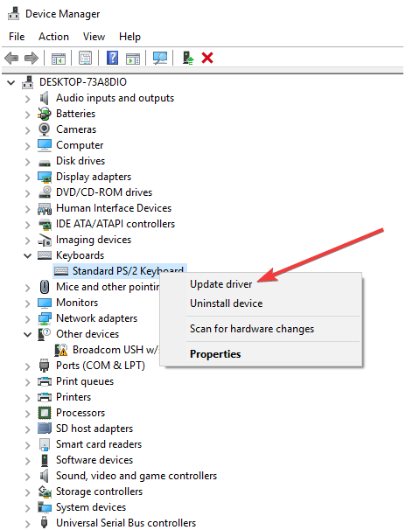Click the Forward arrow toolbar icon
Image resolution: width=420 pixels, height=530 pixels.
tap(31, 58)
